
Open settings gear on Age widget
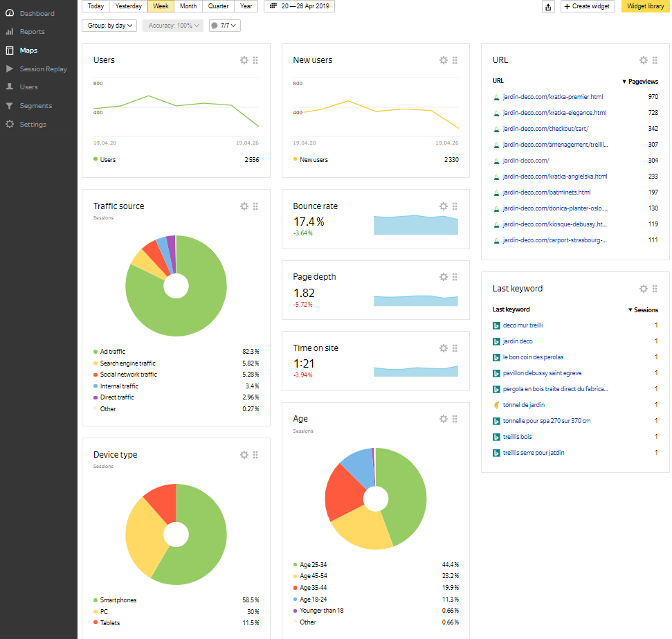tap(444, 419)
